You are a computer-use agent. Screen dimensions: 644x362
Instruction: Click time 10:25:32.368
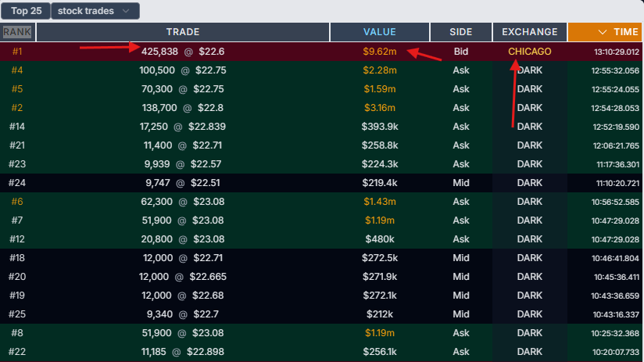coord(615,334)
